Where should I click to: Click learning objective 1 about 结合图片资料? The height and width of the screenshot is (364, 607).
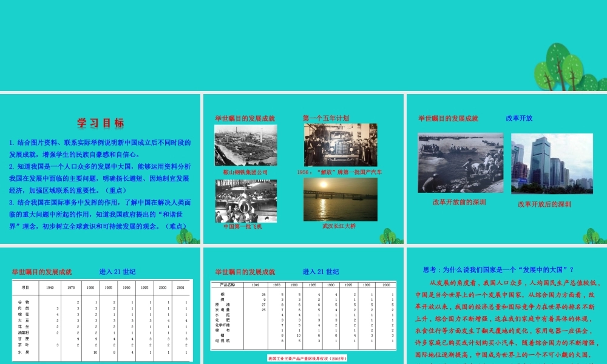click(100, 149)
